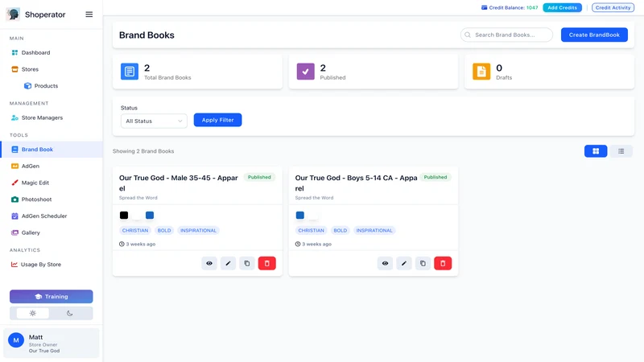644x362 pixels.
Task: Click the Create BrandBook button
Action: [594, 35]
